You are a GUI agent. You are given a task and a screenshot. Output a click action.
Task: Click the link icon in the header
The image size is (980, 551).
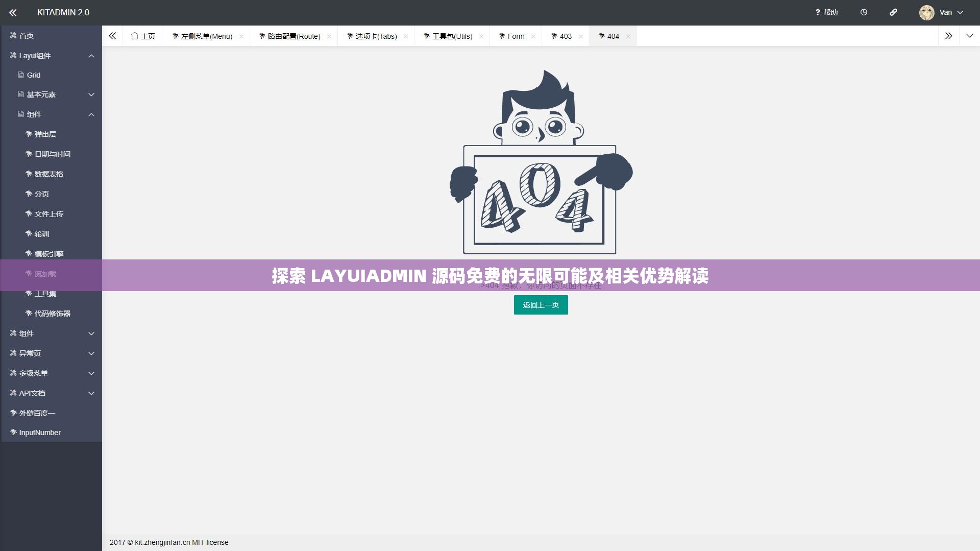tap(894, 12)
